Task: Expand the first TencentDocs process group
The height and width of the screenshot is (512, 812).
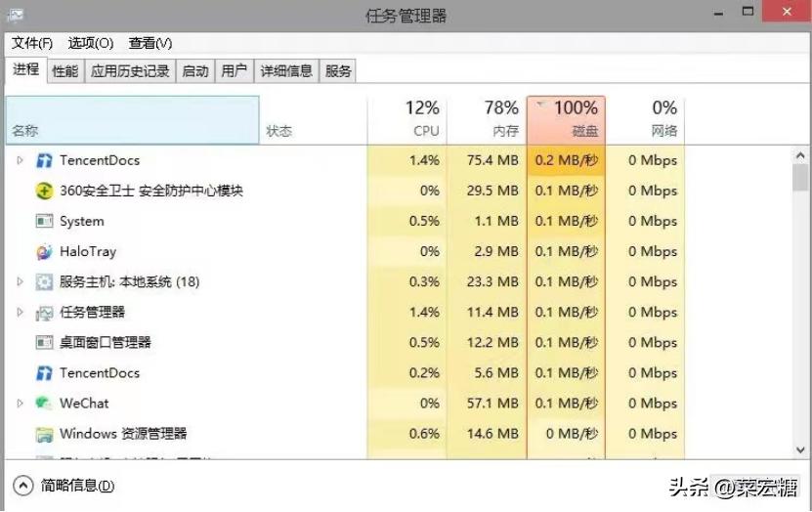Action: coord(20,160)
